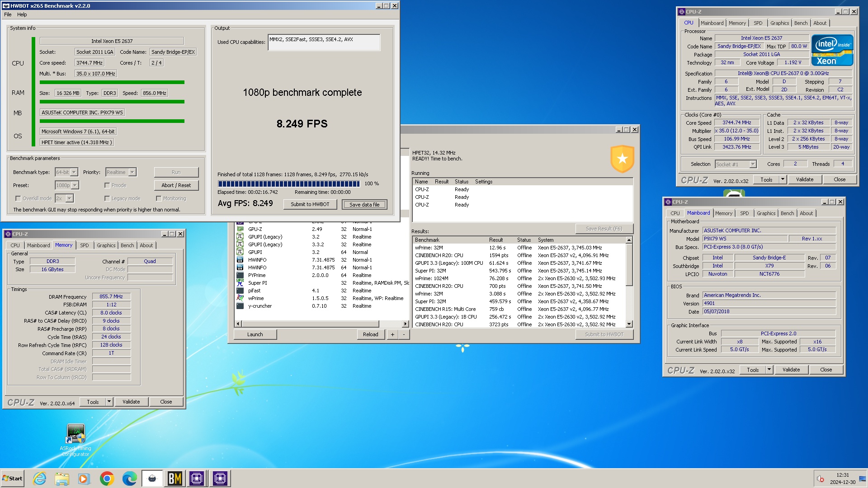Click the BenchMate orange star shield icon
Screen dimensions: 868x488
point(622,159)
